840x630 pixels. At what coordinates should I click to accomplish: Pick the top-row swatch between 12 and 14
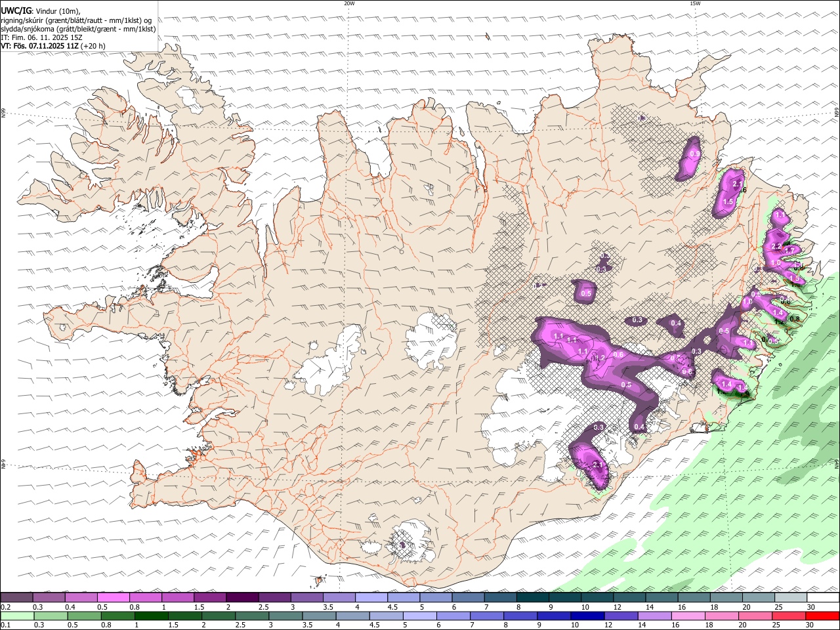(x=630, y=598)
